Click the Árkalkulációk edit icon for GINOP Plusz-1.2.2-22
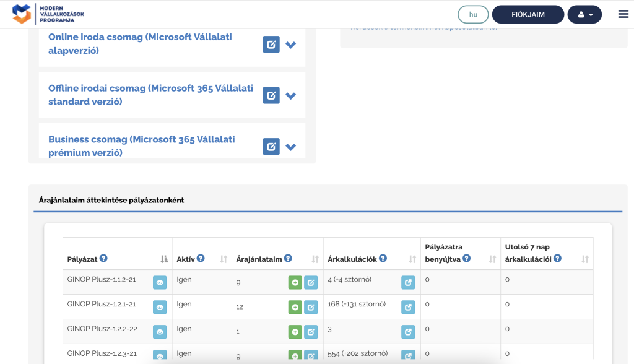This screenshot has height=364, width=634. [407, 331]
